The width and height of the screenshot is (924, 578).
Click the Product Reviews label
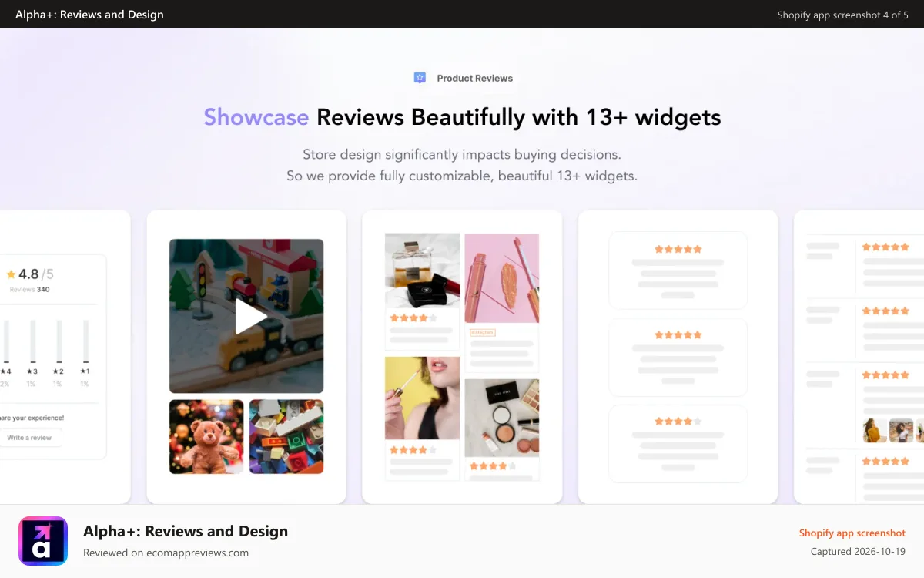coord(474,78)
